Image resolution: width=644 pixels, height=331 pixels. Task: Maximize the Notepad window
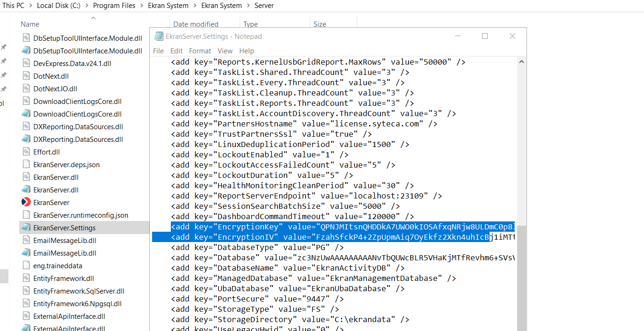click(x=485, y=36)
